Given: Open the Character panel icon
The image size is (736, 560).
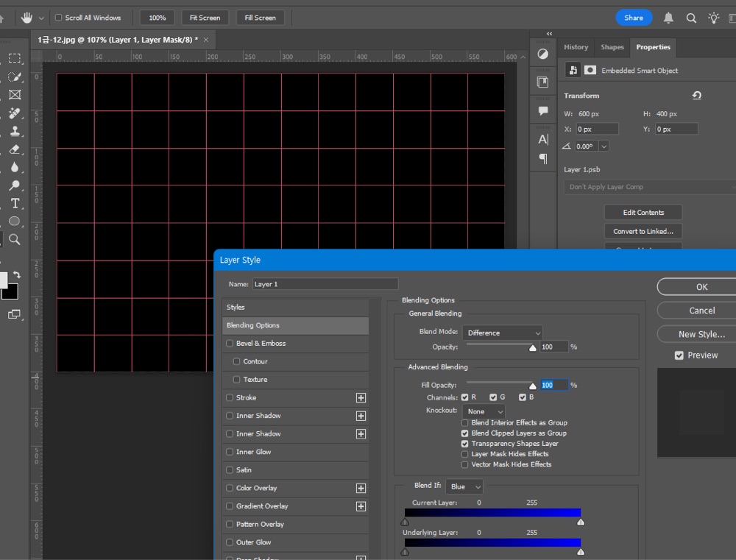Looking at the screenshot, I should (543, 139).
